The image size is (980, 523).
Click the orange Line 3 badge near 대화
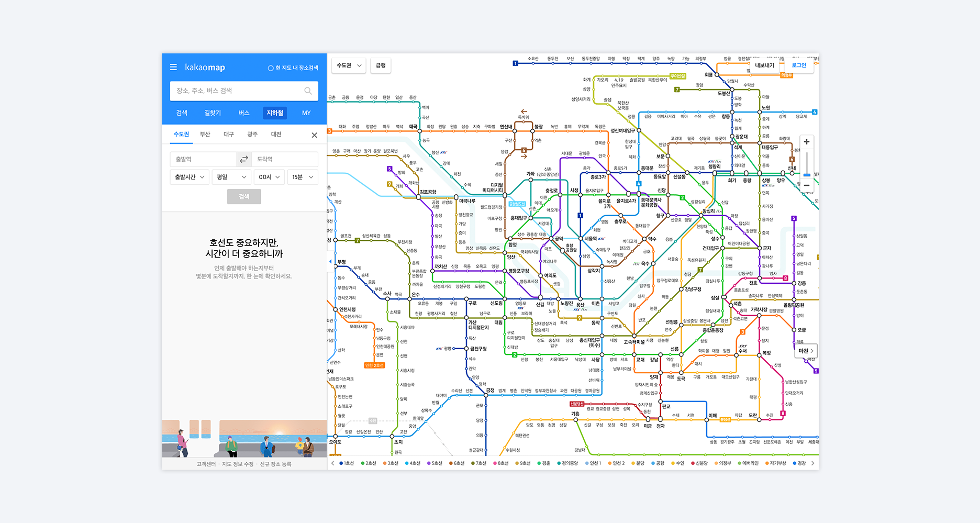click(330, 131)
